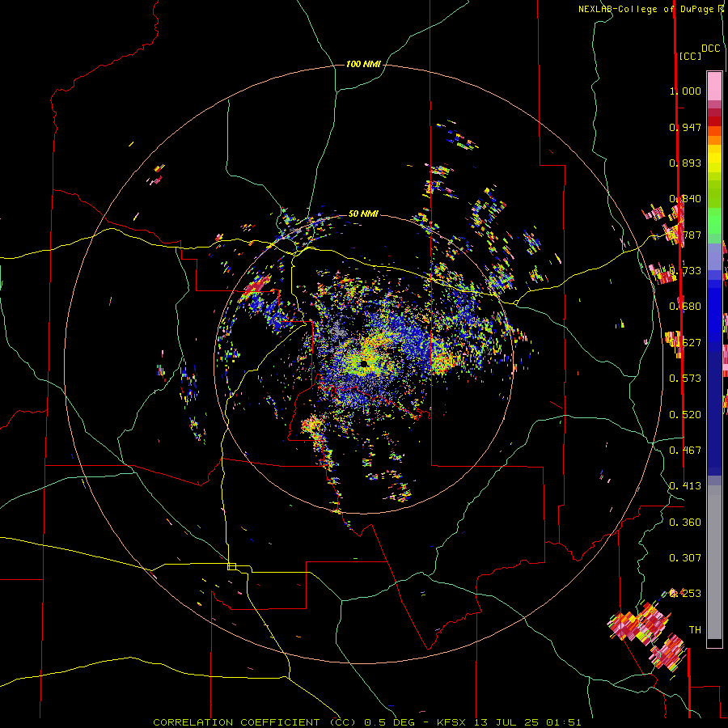Click the Correlation Coefficient KFSX caption at bottom
This screenshot has height=728, width=728.
(367, 722)
